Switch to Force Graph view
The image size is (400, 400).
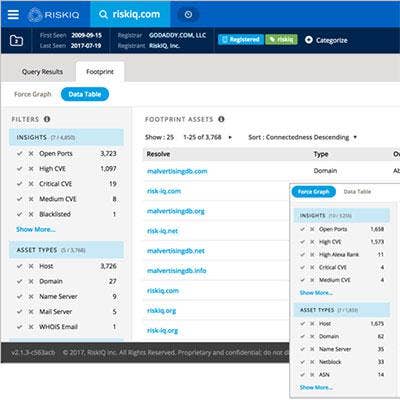(33, 94)
